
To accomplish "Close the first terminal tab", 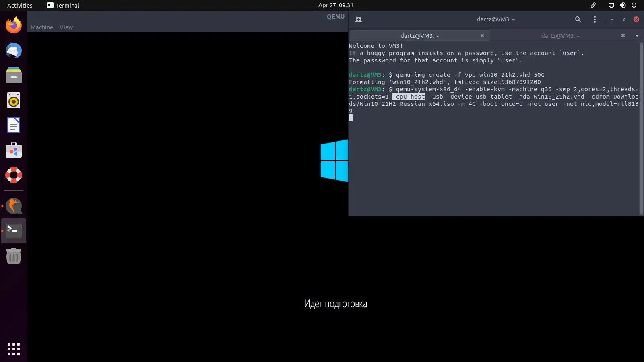I will [x=482, y=35].
